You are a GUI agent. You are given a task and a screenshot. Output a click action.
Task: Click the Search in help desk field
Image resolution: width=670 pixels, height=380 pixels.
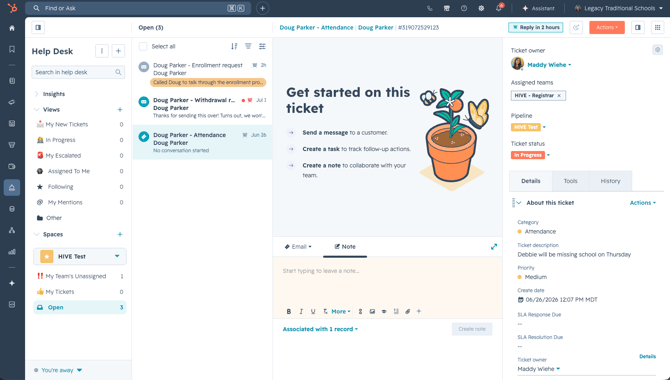(78, 72)
